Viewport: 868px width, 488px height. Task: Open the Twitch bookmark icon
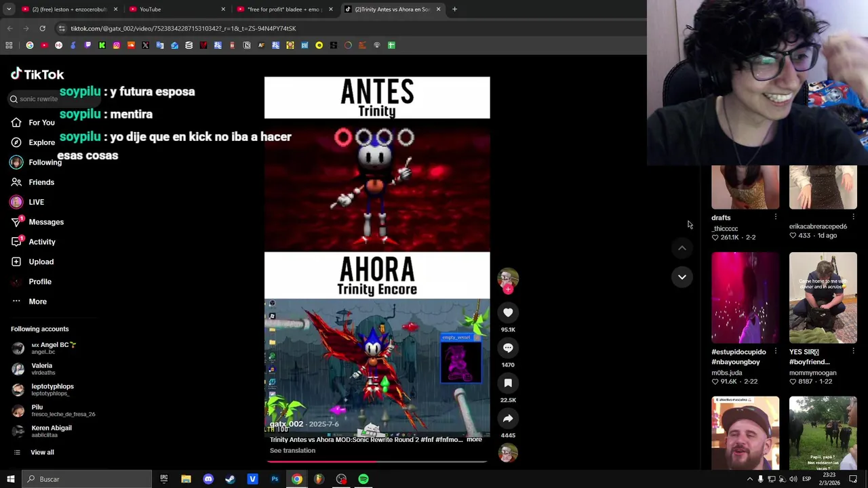point(87,45)
